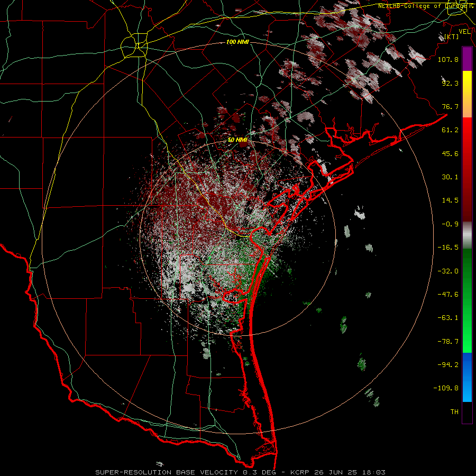Click the VEL legend heading
This screenshot has width=476, height=476.
click(464, 32)
